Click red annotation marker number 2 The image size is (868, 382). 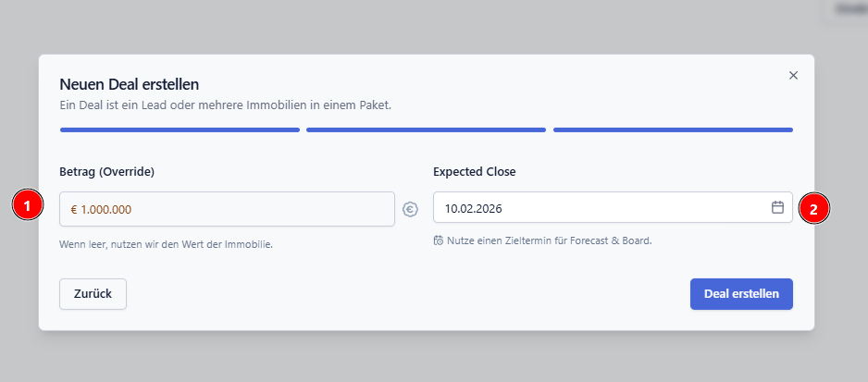coord(813,209)
